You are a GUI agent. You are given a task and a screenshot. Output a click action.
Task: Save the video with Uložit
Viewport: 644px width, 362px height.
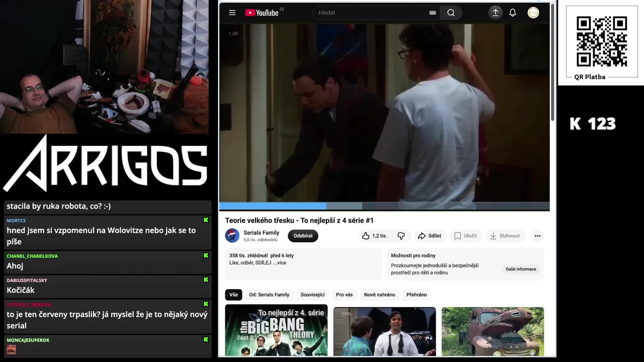pos(465,236)
